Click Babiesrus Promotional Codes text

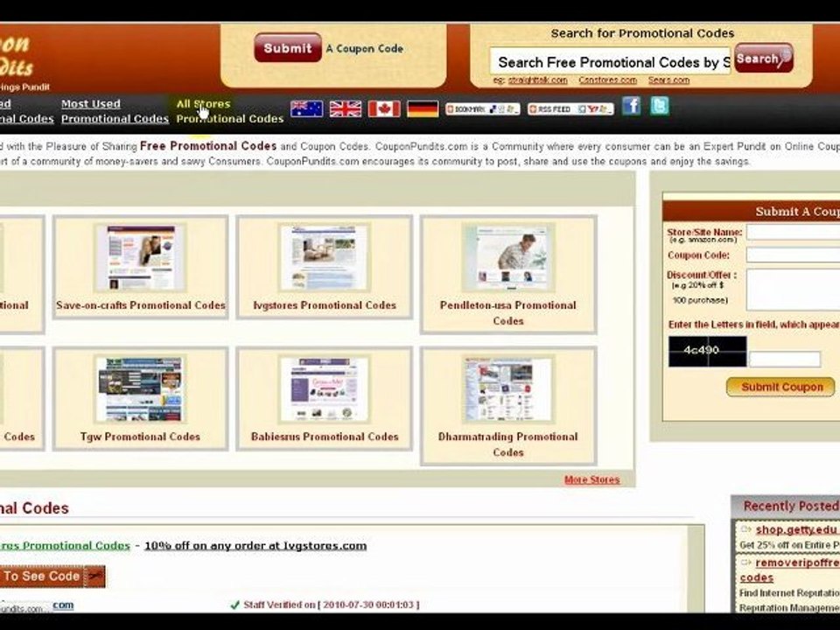tap(325, 437)
